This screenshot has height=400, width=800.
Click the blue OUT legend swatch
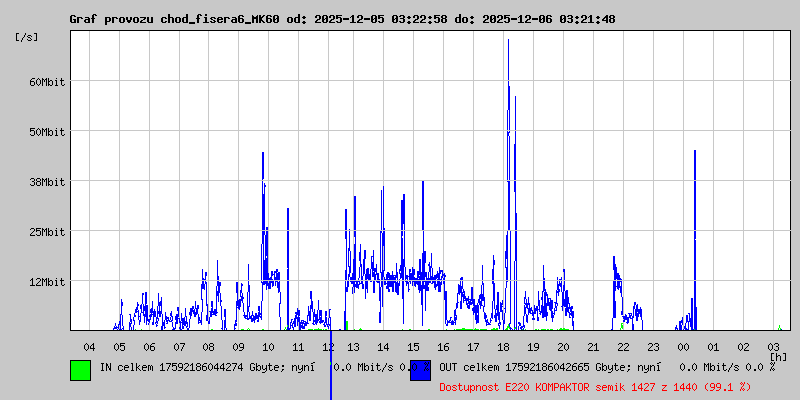(x=420, y=370)
